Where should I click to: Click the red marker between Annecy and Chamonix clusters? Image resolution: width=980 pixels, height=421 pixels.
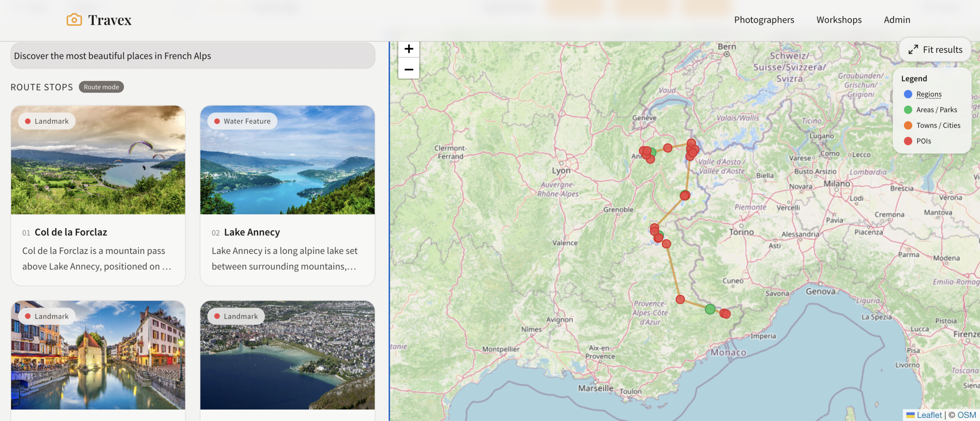pyautogui.click(x=667, y=148)
